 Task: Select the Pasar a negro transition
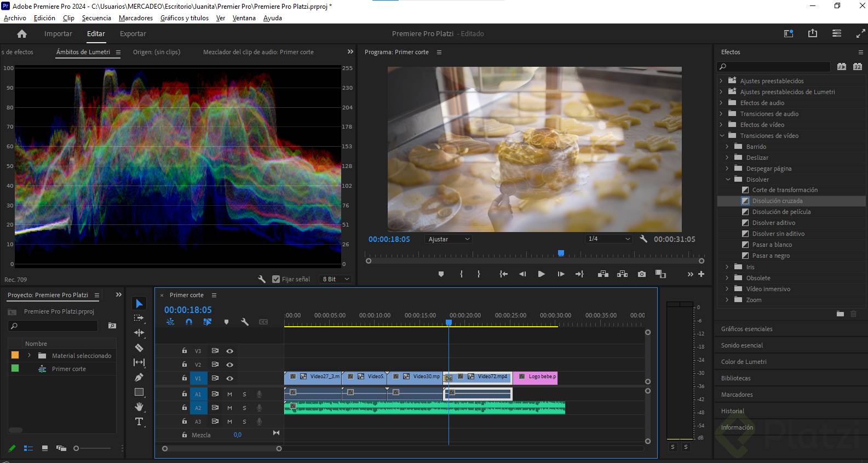(771, 256)
